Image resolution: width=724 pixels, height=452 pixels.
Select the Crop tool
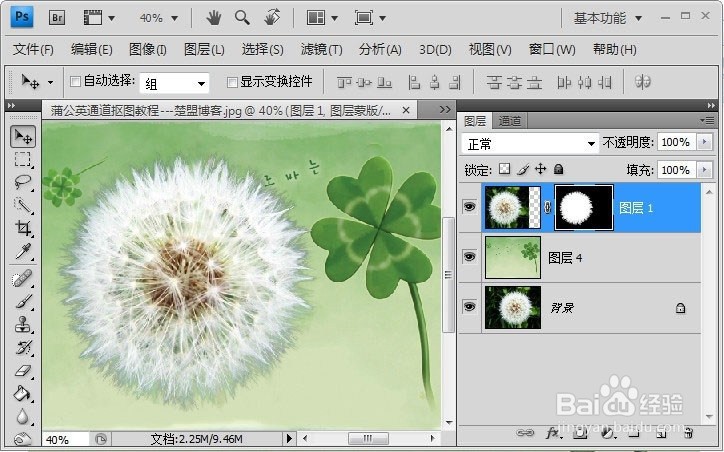(x=23, y=228)
